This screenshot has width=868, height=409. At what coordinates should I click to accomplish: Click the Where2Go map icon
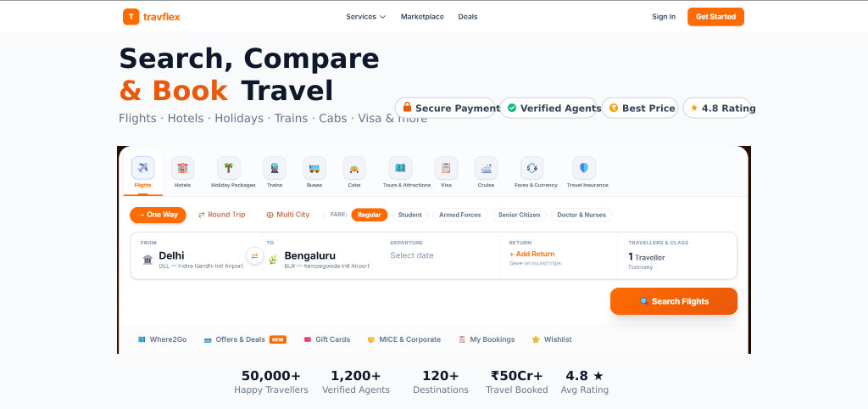tap(142, 339)
